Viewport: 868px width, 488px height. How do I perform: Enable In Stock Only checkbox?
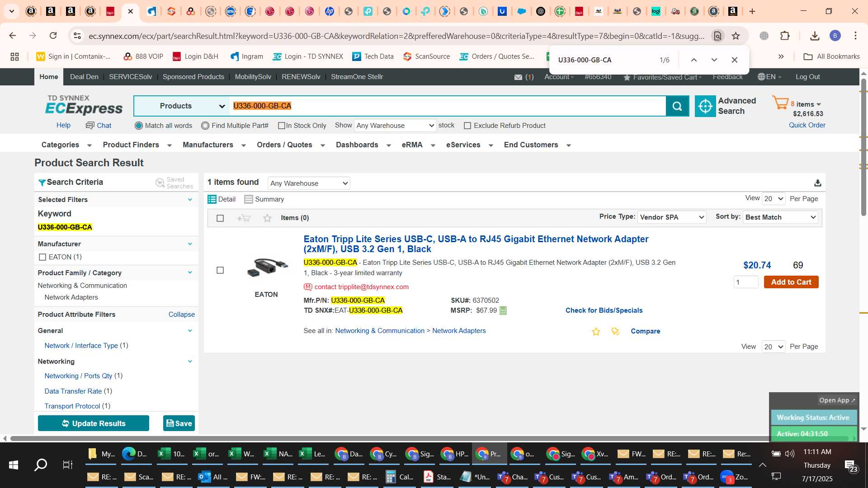tap(282, 126)
